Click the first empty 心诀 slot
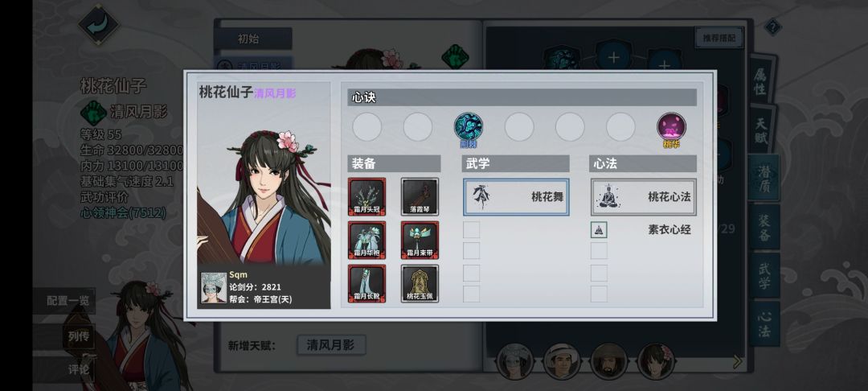 [367, 127]
